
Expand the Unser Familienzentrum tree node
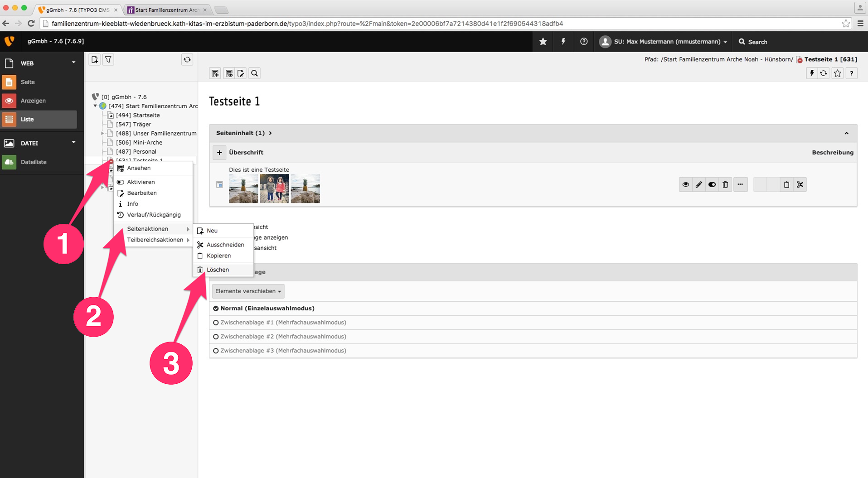click(102, 133)
